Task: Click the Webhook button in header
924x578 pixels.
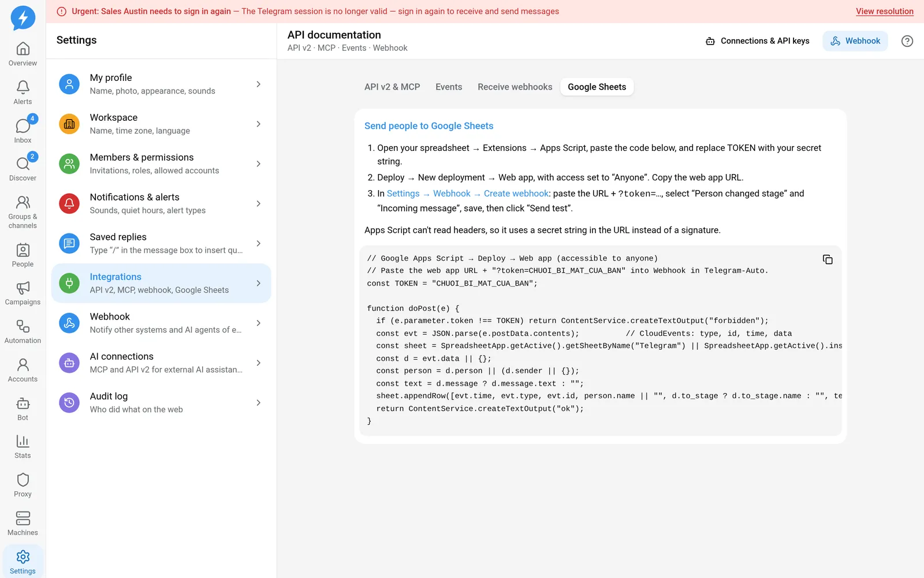Action: coord(855,41)
